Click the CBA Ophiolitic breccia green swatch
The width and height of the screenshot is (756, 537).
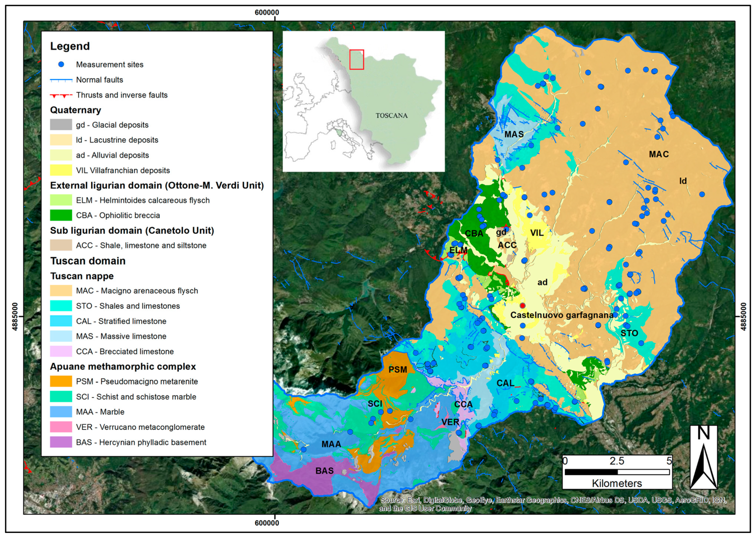61,215
